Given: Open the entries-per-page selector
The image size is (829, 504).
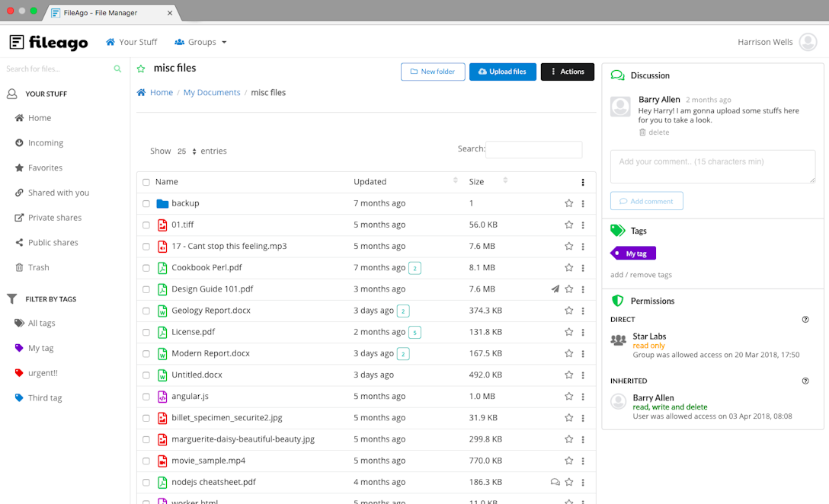Looking at the screenshot, I should 187,152.
